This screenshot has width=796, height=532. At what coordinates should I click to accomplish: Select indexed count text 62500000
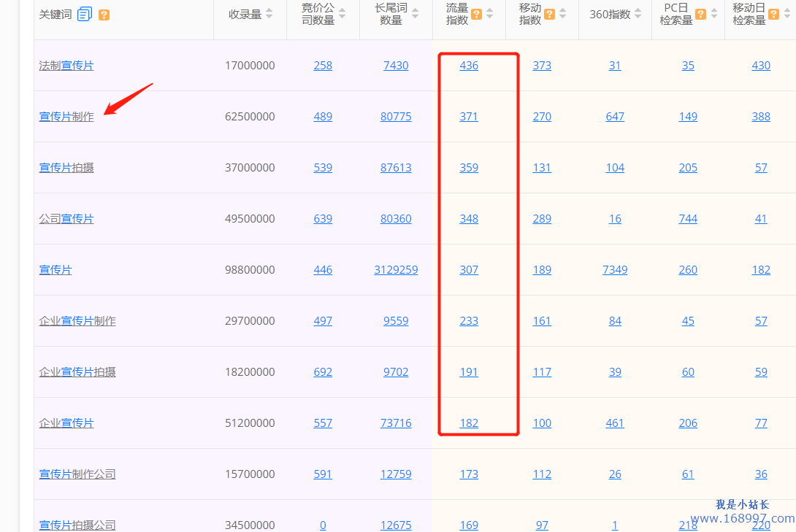pos(250,117)
